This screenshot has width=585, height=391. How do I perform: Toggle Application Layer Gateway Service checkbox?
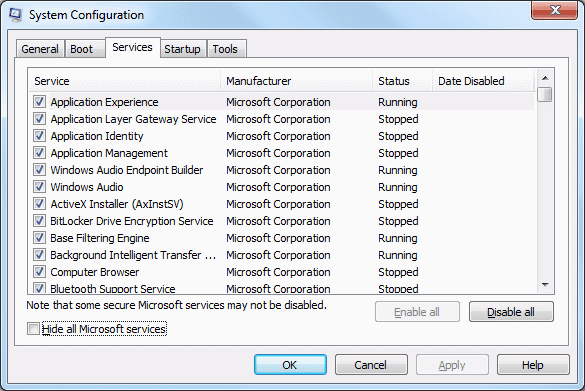[40, 119]
